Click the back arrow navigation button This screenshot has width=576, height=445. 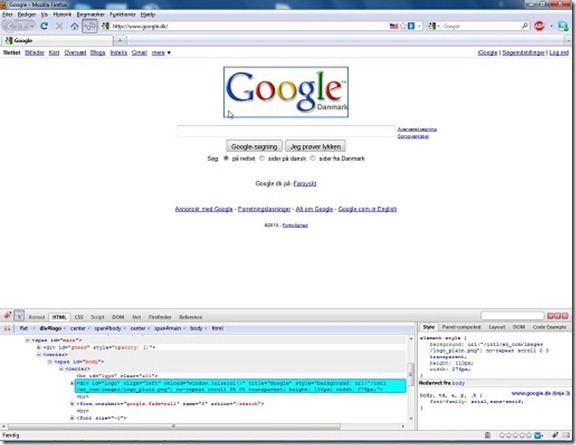coord(11,26)
